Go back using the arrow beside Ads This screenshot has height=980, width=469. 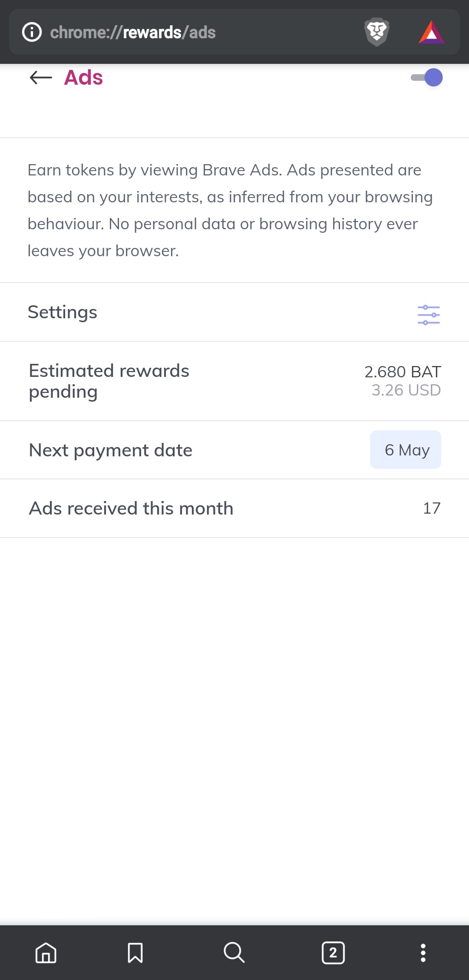[x=41, y=78]
